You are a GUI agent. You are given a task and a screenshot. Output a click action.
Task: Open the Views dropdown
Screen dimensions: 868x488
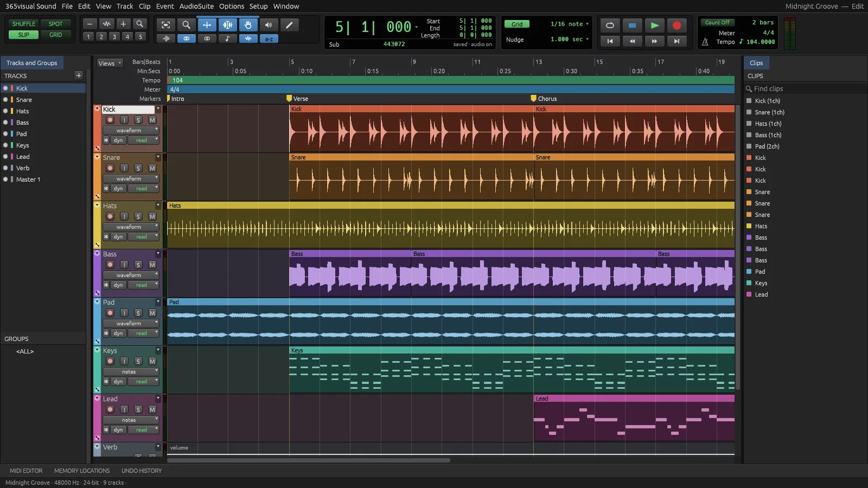[110, 63]
